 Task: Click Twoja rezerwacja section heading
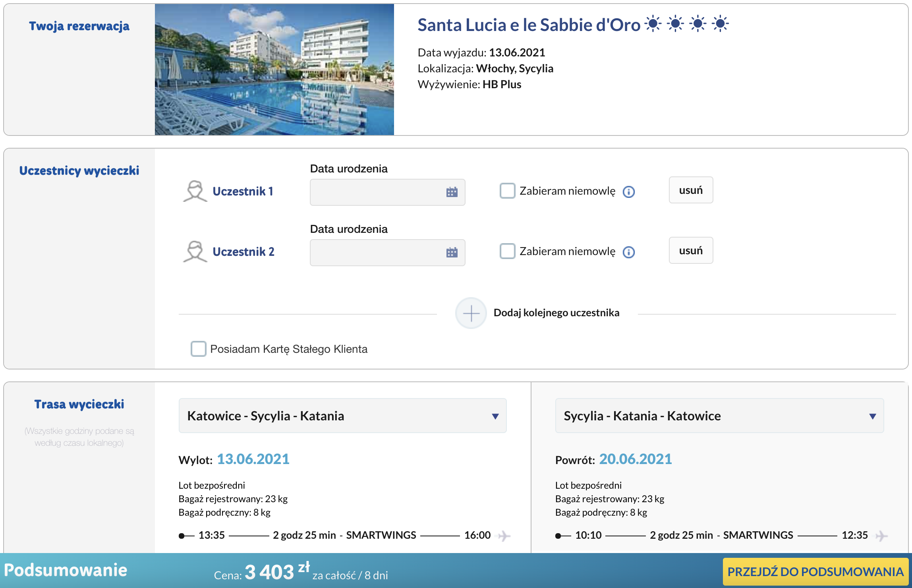point(79,26)
